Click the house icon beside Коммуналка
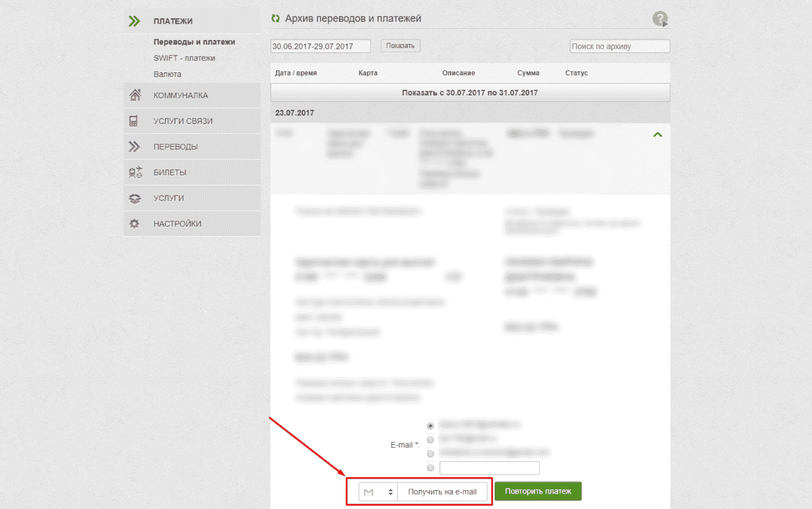The image size is (812, 509). pos(135,95)
